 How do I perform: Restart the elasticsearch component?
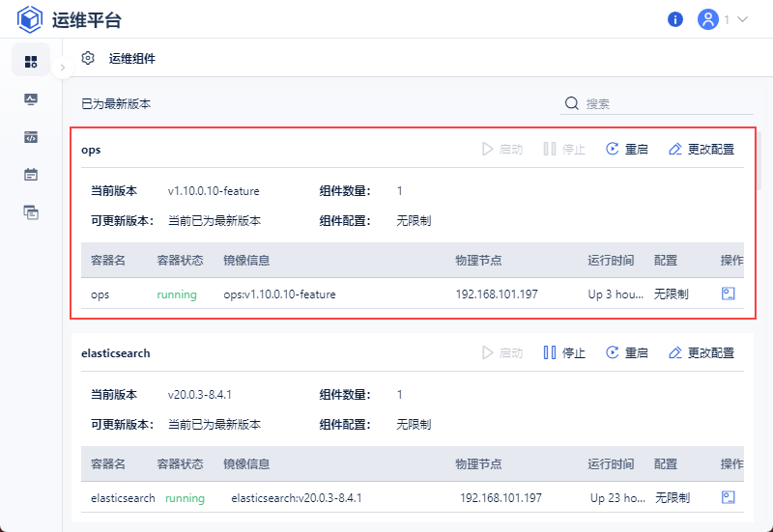point(626,352)
